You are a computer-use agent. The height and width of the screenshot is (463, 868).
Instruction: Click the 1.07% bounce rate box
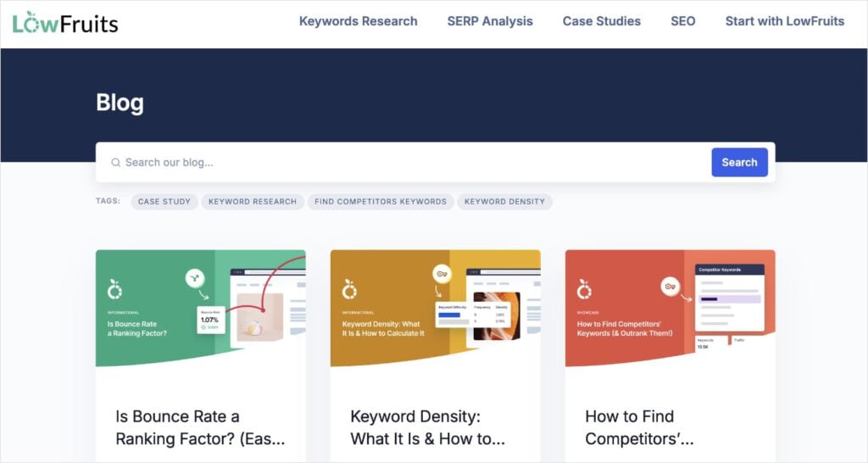(x=211, y=320)
